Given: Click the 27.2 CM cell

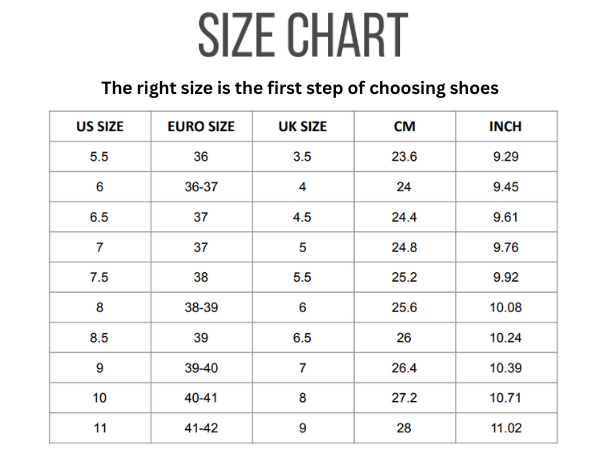Looking at the screenshot, I should coord(404,398).
